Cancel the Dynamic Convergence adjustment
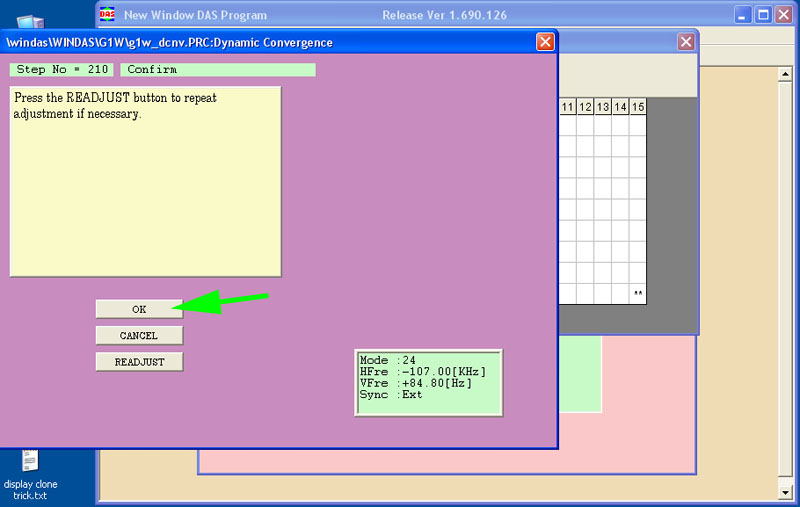The height and width of the screenshot is (507, 800). coord(139,336)
